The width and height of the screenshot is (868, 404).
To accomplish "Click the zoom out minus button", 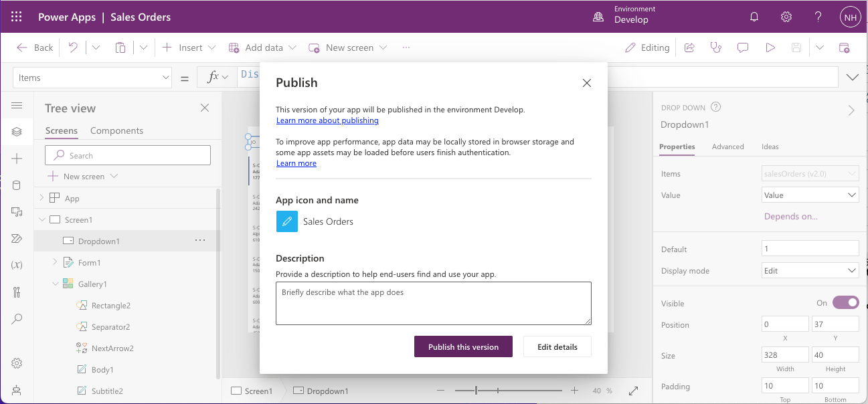I will click(x=440, y=391).
